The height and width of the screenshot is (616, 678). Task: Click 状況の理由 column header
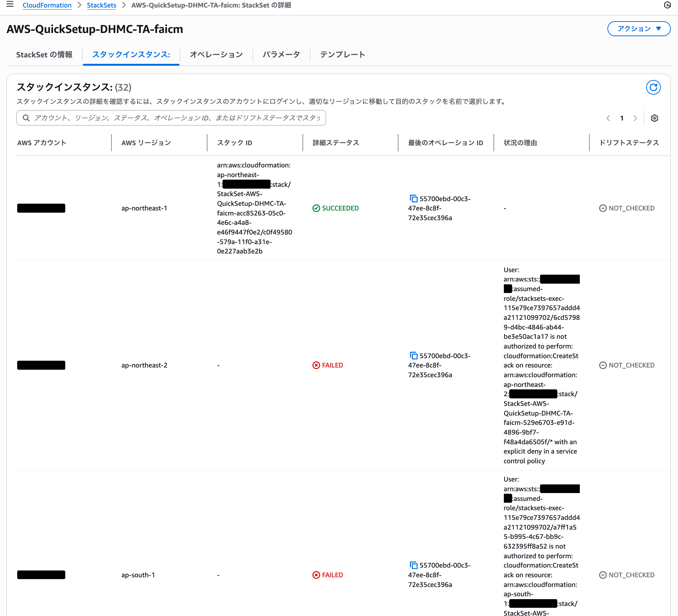520,143
